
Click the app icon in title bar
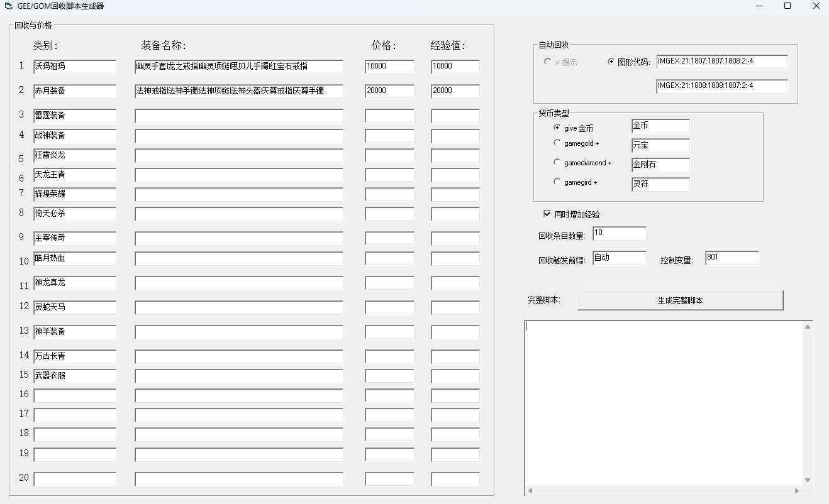[8, 6]
